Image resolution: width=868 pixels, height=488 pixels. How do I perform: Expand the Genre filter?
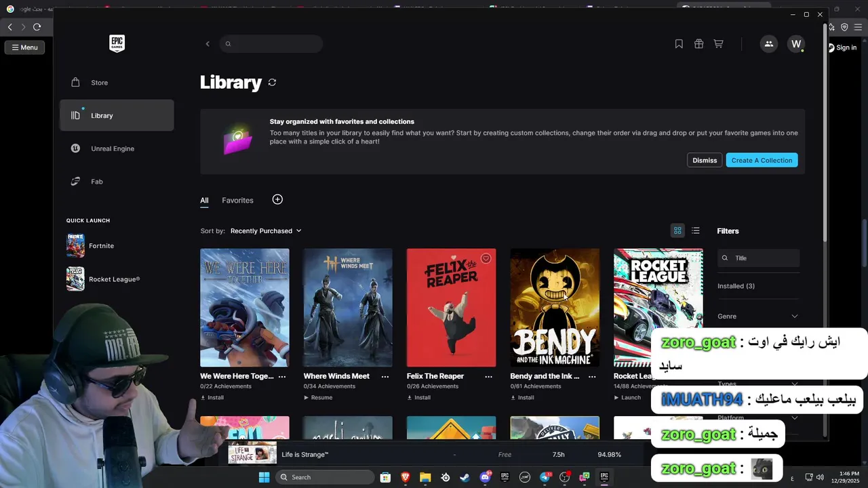point(758,317)
